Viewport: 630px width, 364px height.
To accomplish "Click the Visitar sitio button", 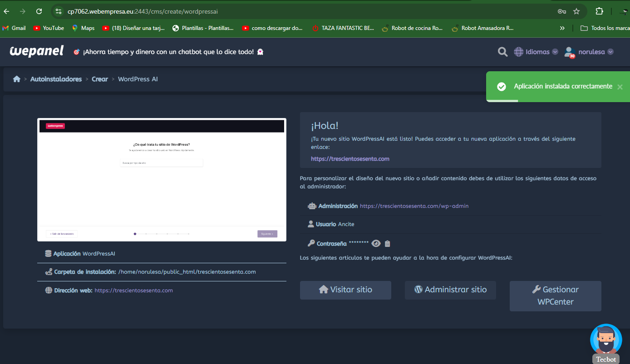I will (x=345, y=290).
